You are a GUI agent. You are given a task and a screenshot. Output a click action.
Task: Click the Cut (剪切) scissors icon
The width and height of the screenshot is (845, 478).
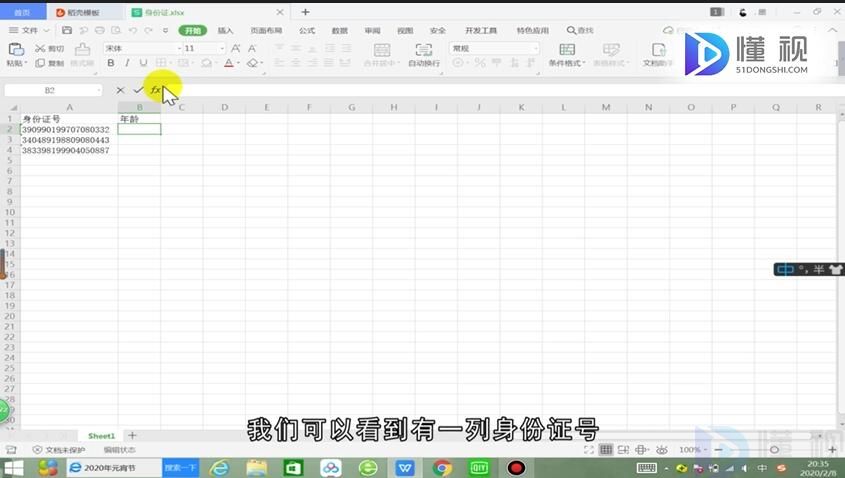click(x=40, y=49)
